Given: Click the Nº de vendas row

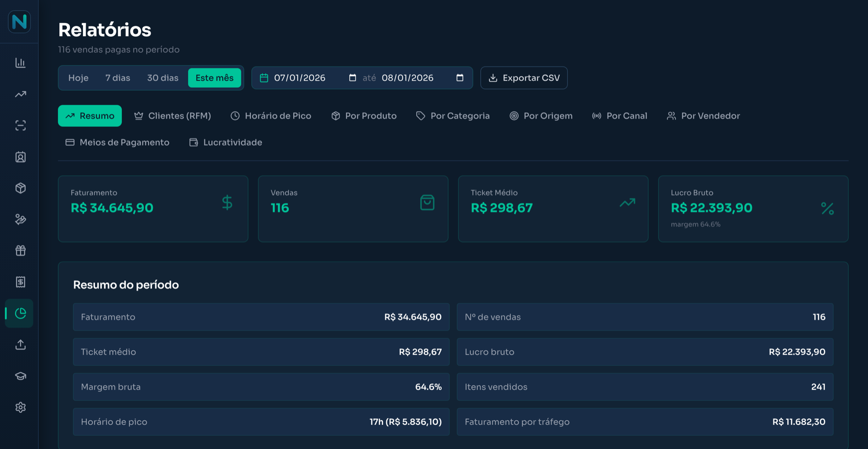Looking at the screenshot, I should tap(645, 317).
